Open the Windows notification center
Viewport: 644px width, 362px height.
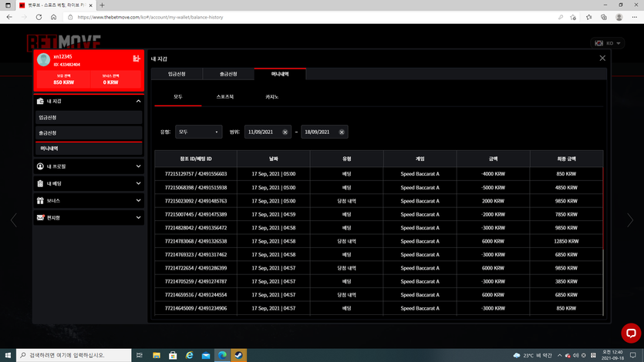(x=633, y=355)
